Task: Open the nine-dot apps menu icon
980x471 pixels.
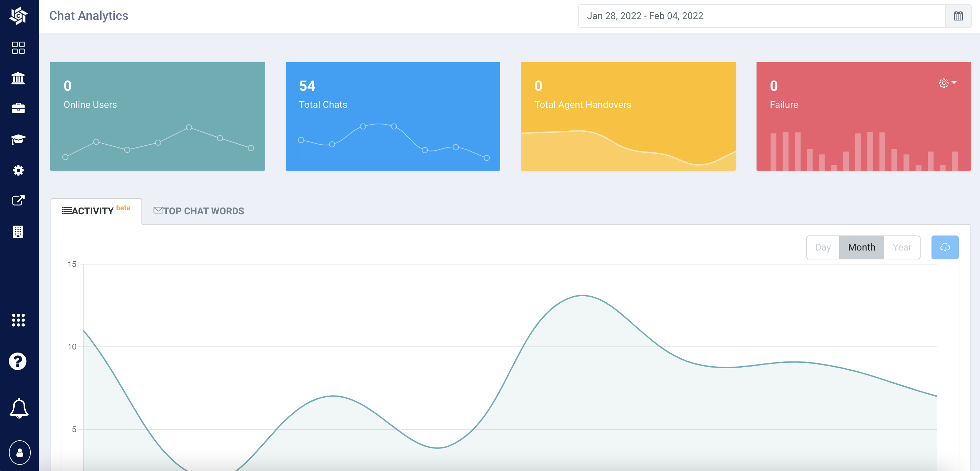Action: (x=18, y=320)
